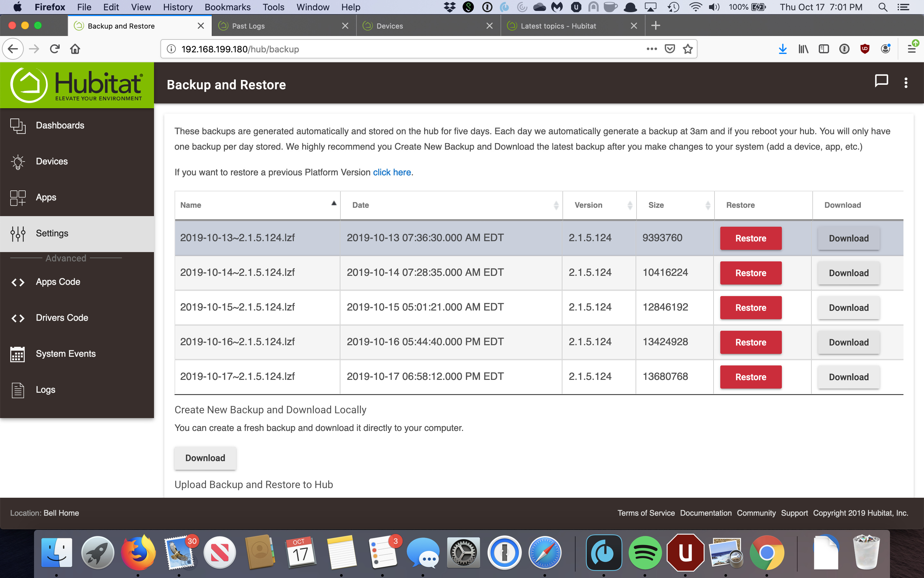Sort backups by Version column
This screenshot has height=578, width=924.
tap(599, 205)
